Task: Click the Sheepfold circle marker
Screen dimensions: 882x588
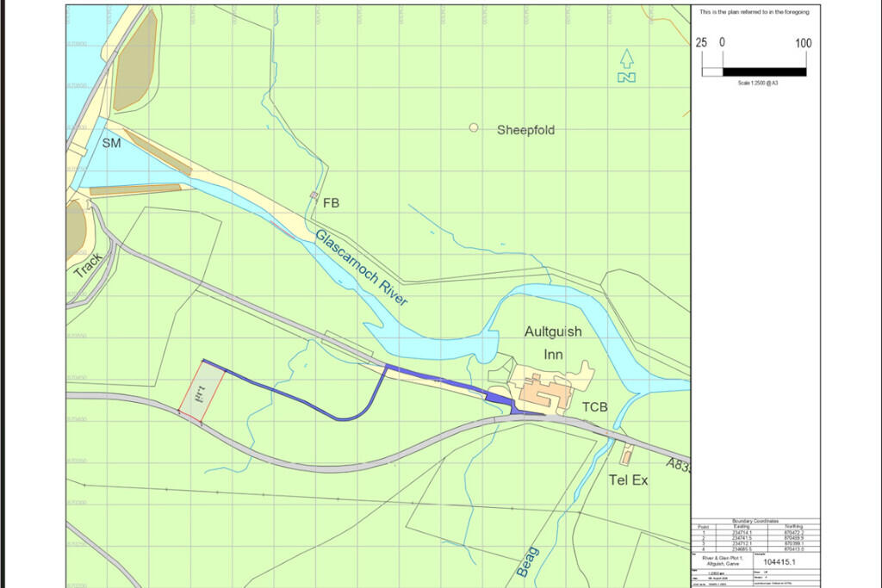Action: click(474, 127)
